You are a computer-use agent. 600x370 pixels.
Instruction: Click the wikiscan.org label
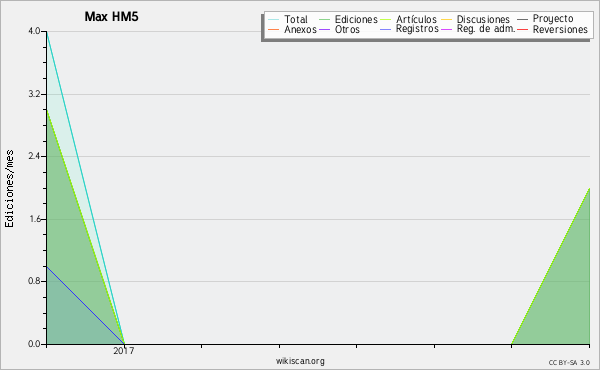click(x=300, y=361)
